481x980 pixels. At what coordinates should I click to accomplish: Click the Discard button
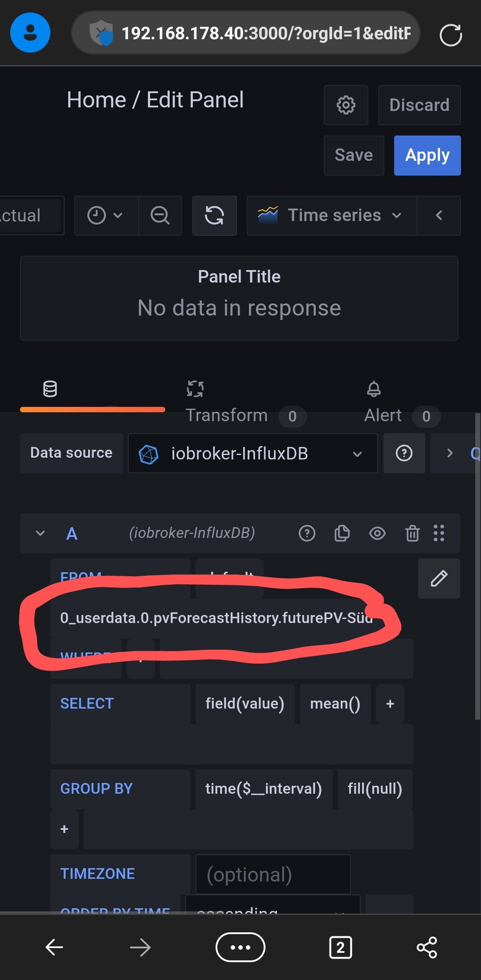(419, 105)
